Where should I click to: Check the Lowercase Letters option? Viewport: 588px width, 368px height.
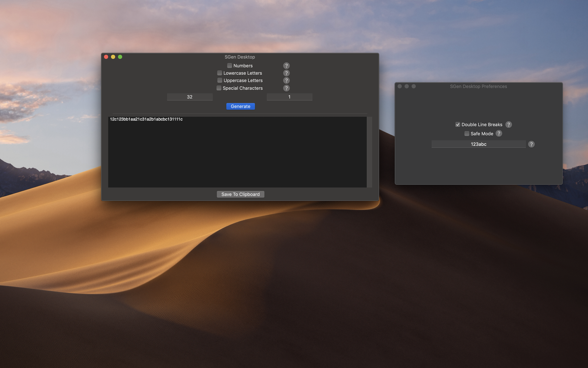(219, 73)
